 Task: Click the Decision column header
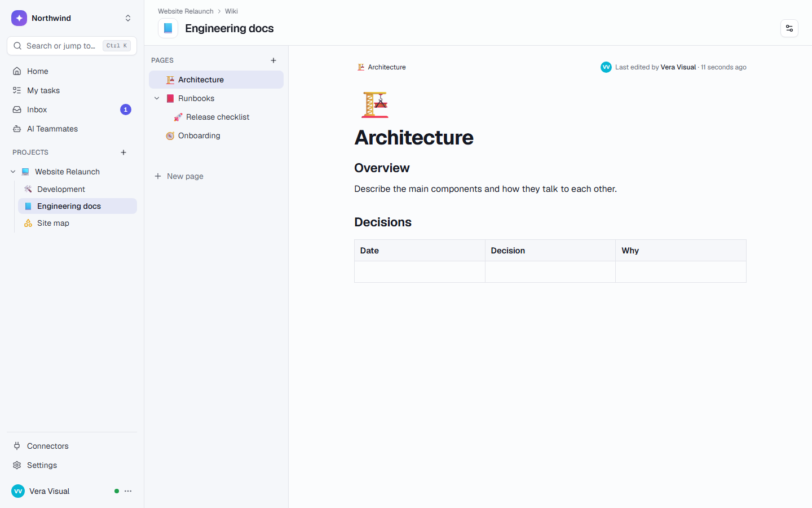[x=550, y=251]
